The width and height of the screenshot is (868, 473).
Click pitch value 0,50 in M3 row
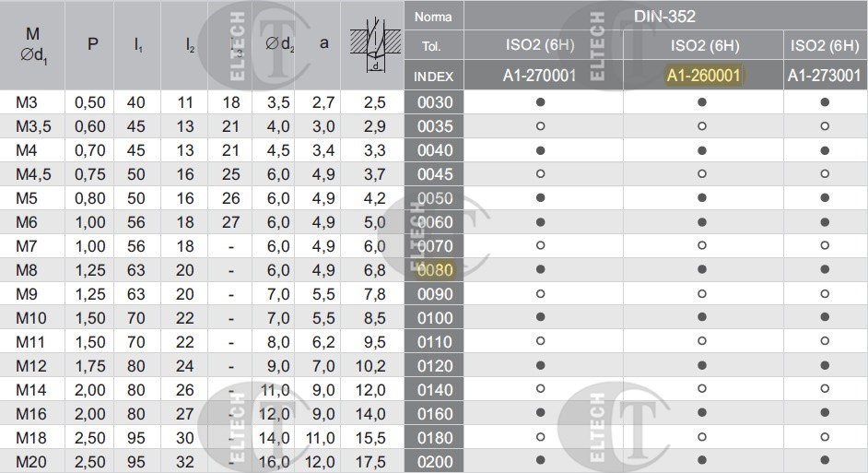(x=89, y=102)
